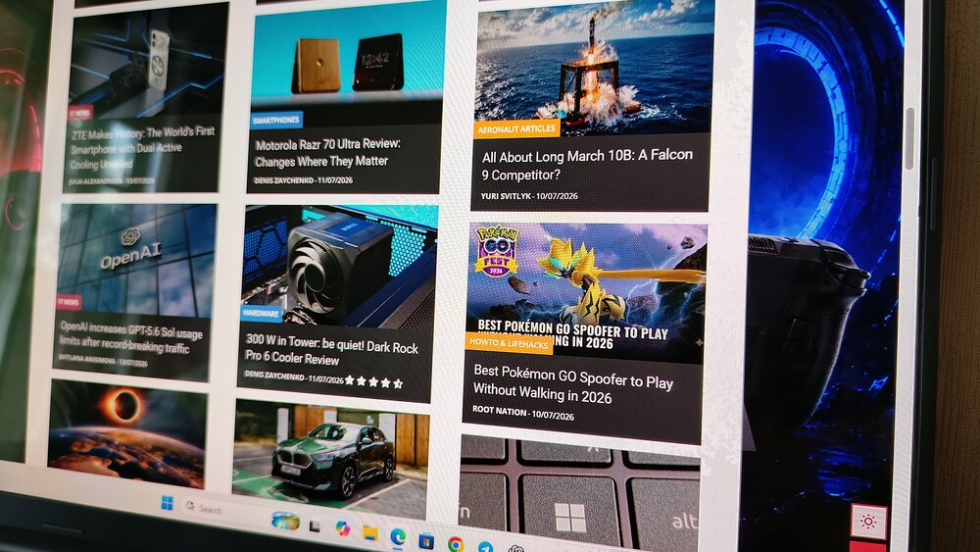Open author Julia Alexandrova's link
The height and width of the screenshot is (552, 980).
(x=95, y=180)
